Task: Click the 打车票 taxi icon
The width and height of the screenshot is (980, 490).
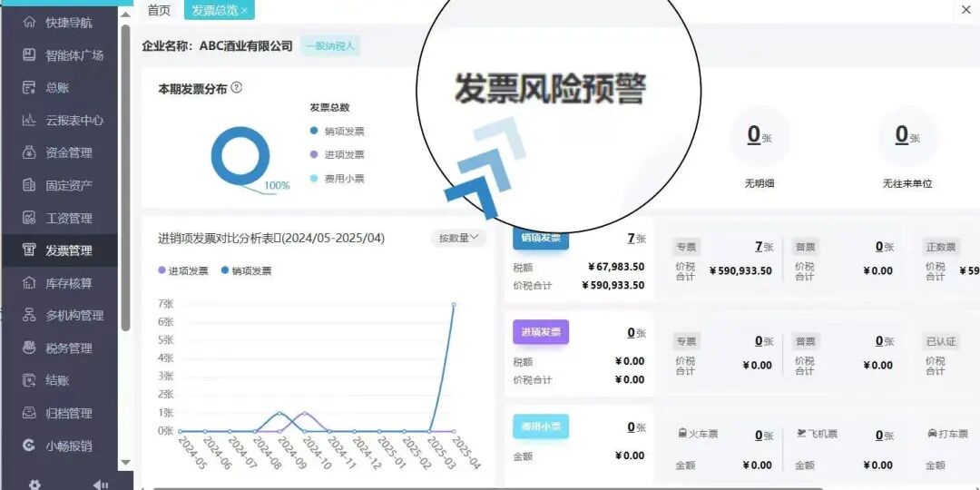Action: tap(932, 433)
